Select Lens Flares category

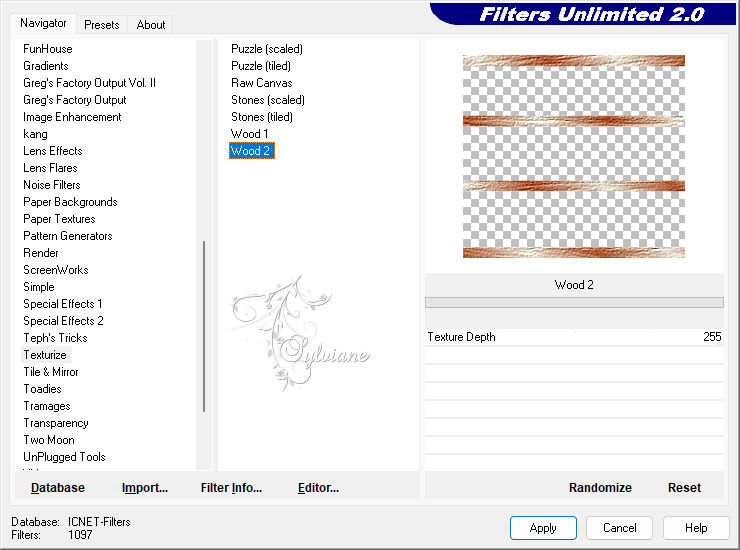click(50, 168)
